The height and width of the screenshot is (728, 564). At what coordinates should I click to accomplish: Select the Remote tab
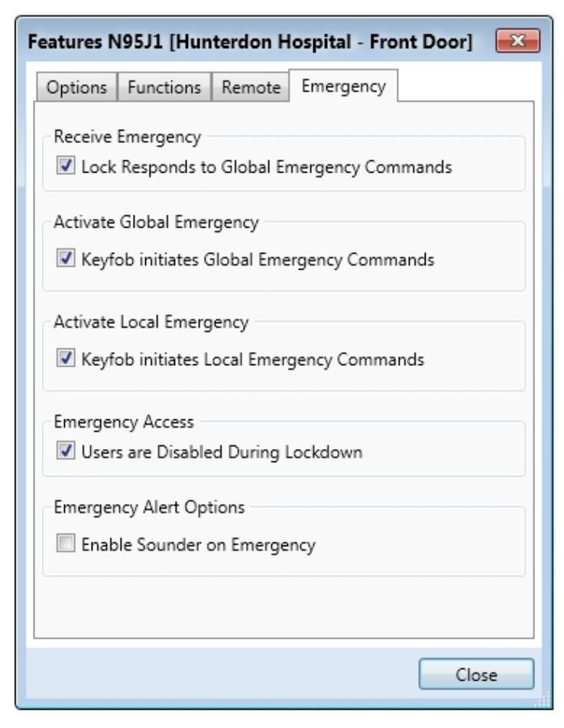(x=251, y=87)
